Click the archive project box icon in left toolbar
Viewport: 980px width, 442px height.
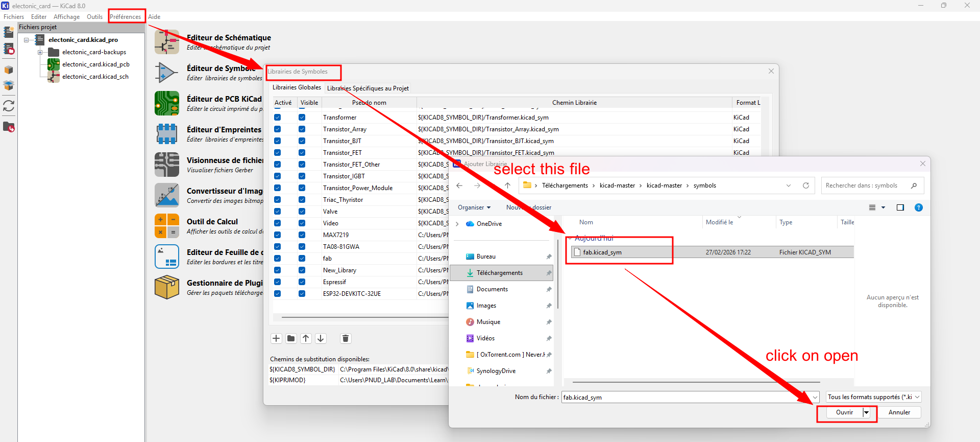pyautogui.click(x=9, y=70)
